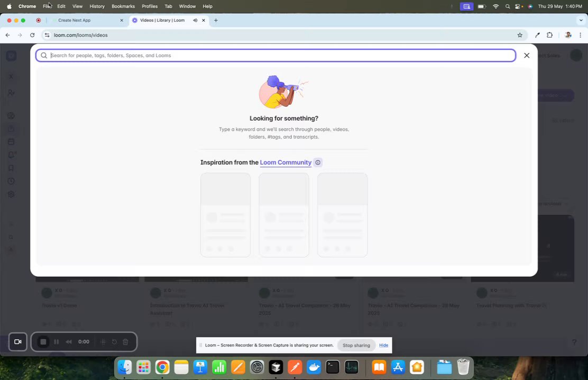The width and height of the screenshot is (588, 380).
Task: Open Numbers from the dock
Action: (x=219, y=367)
